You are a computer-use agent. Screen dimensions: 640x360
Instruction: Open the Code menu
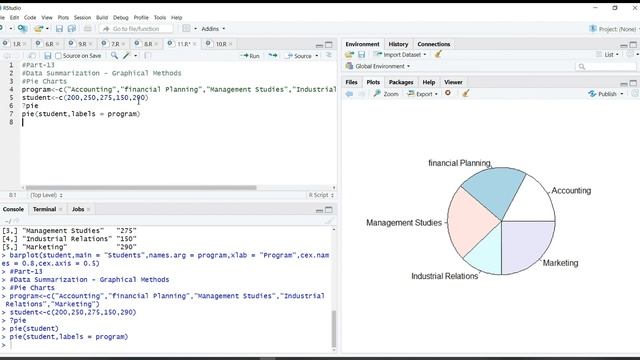(x=30, y=18)
